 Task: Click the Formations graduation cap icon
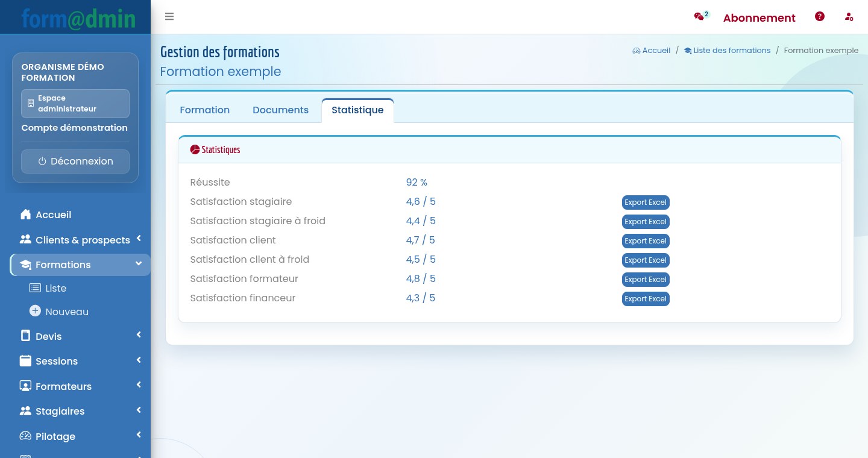[25, 265]
